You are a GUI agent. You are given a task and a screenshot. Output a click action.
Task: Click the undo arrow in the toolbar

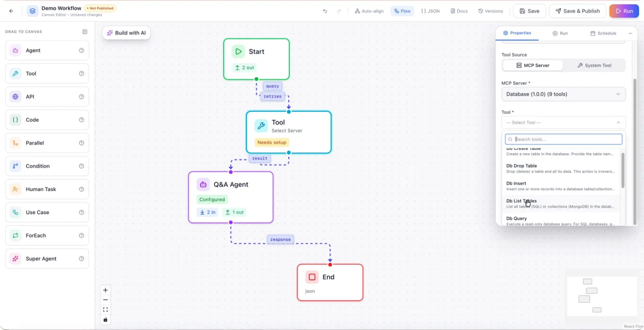pyautogui.click(x=325, y=11)
